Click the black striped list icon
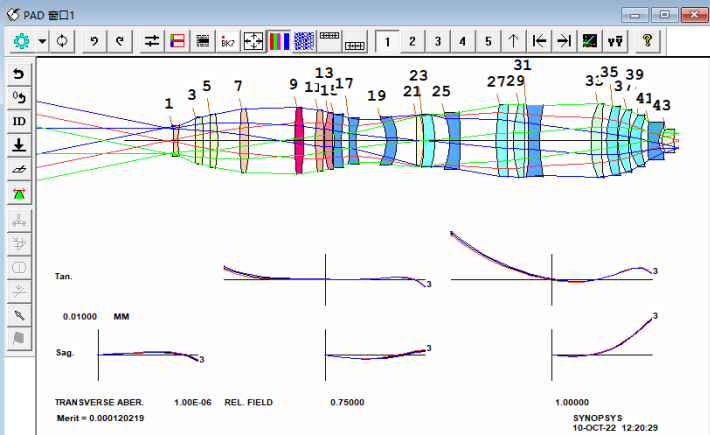Image resolution: width=710 pixels, height=435 pixels. point(202,42)
